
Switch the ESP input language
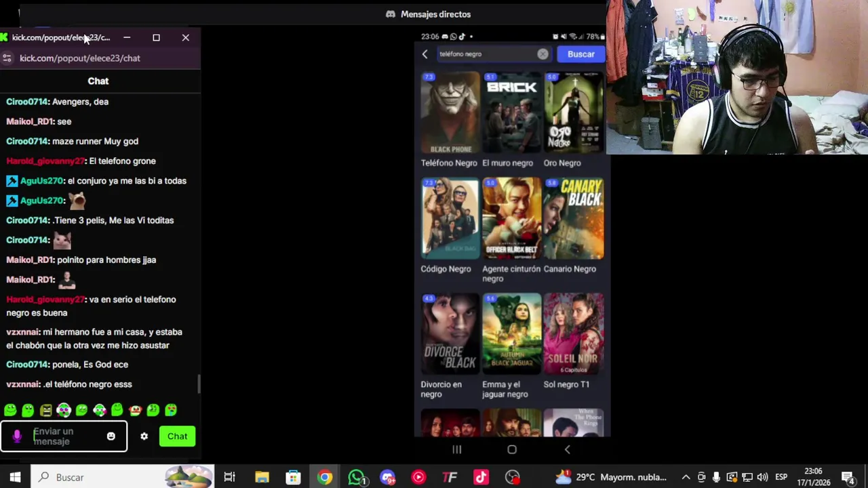[781, 477]
